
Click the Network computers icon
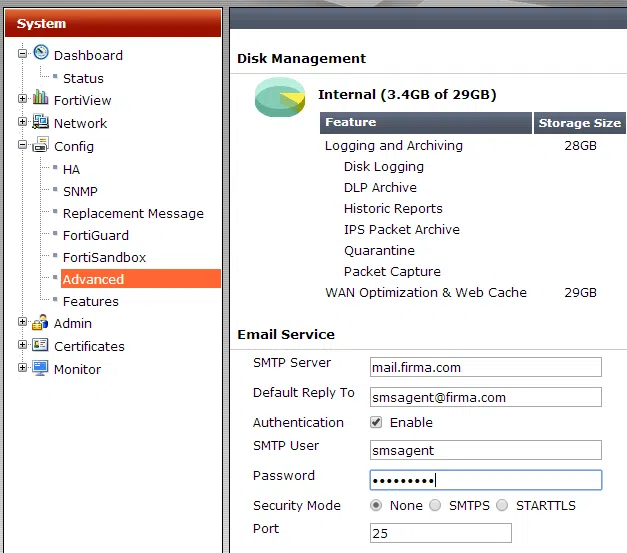click(41, 122)
